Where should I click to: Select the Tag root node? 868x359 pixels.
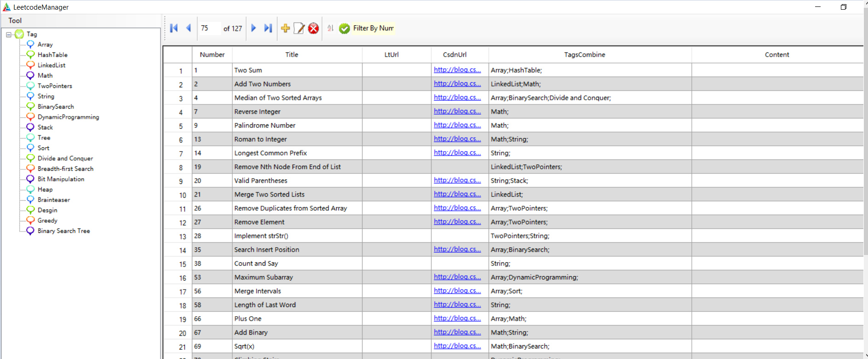(x=32, y=34)
